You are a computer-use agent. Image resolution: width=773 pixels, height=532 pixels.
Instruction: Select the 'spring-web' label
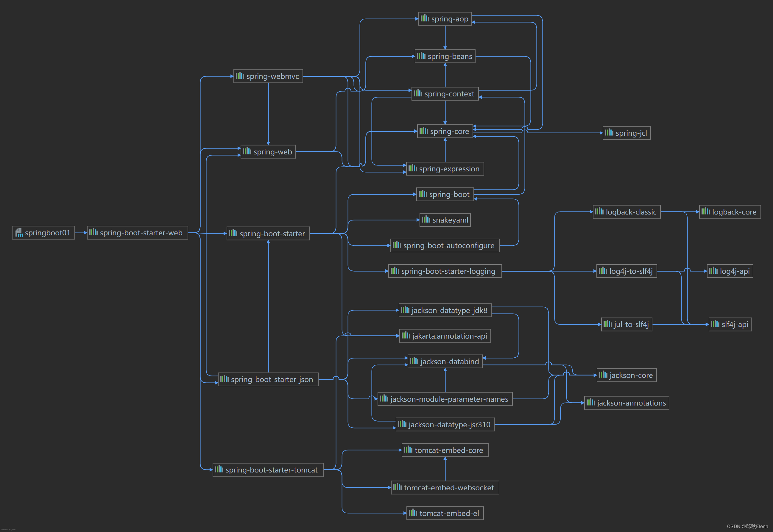coord(272,152)
